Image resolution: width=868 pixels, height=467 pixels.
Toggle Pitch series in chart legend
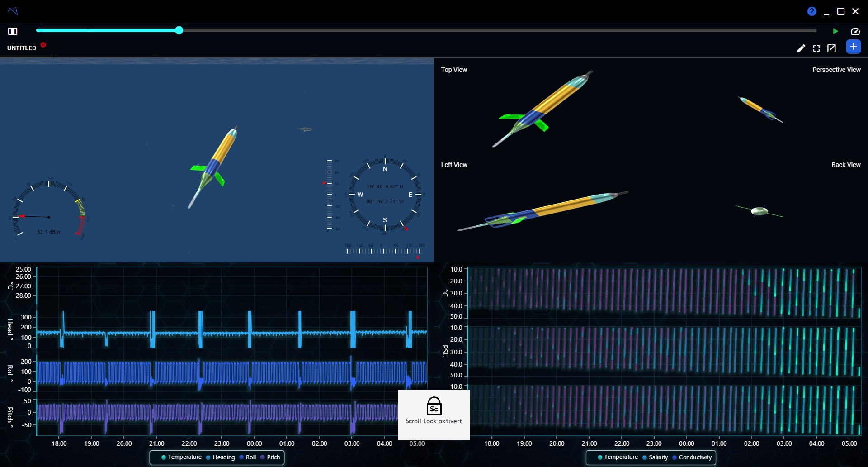(270, 457)
